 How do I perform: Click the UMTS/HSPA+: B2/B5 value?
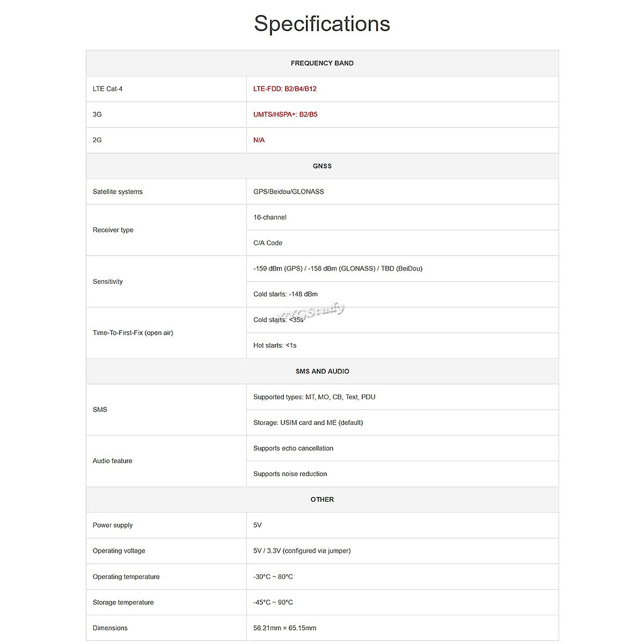tap(286, 114)
